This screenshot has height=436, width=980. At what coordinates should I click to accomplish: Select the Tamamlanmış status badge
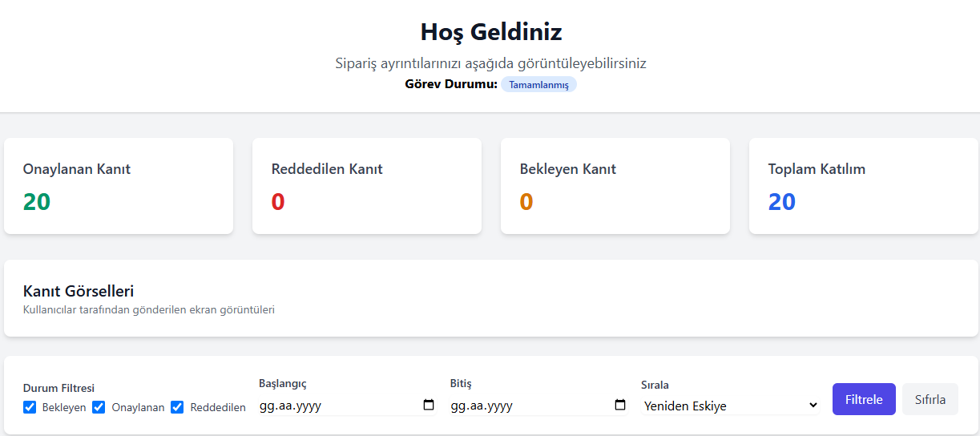tap(538, 85)
